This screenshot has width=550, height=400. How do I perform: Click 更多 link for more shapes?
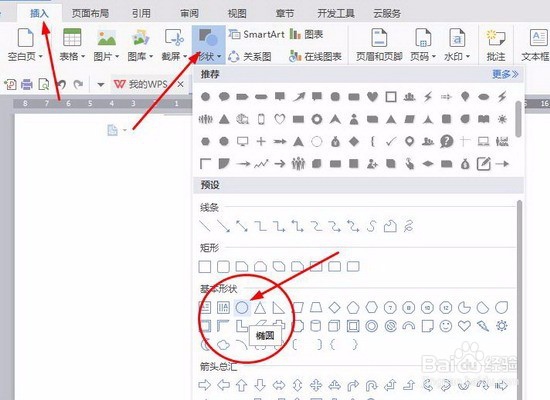(505, 74)
